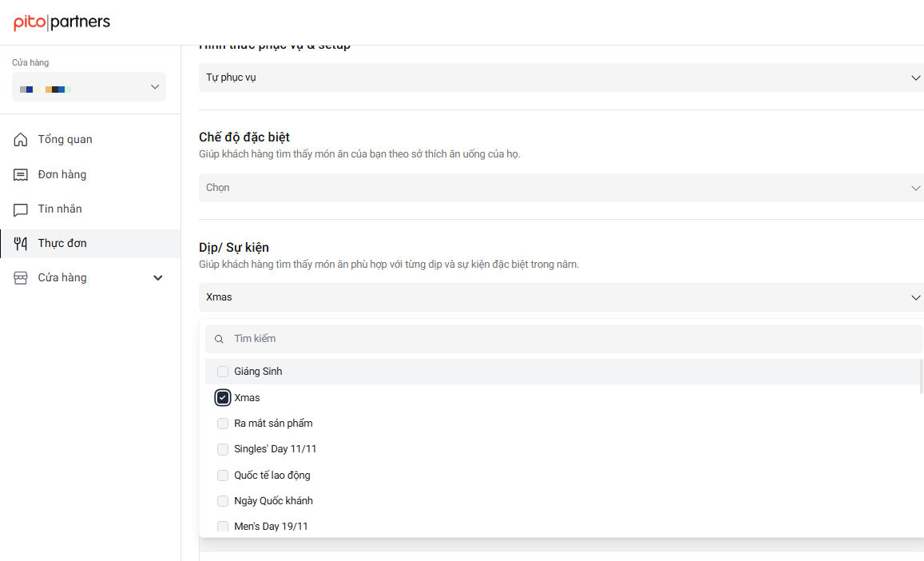Expand the Cửa hàng sidebar submenu chevron
Viewport: 924px width, 561px height.
(x=158, y=278)
